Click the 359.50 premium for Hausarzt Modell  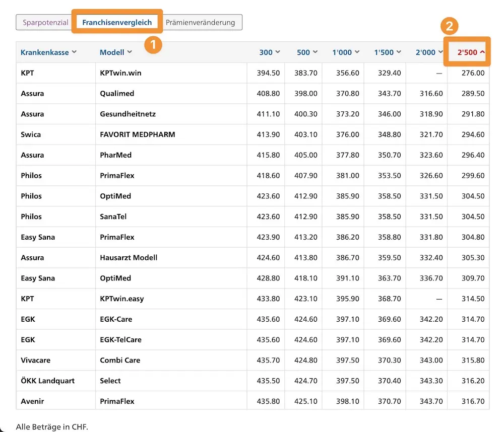pyautogui.click(x=389, y=258)
